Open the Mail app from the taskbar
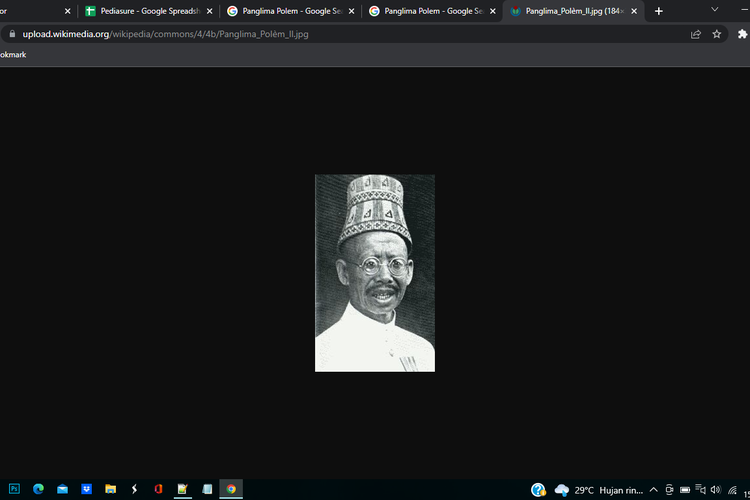This screenshot has height=500, width=750. pos(62,489)
